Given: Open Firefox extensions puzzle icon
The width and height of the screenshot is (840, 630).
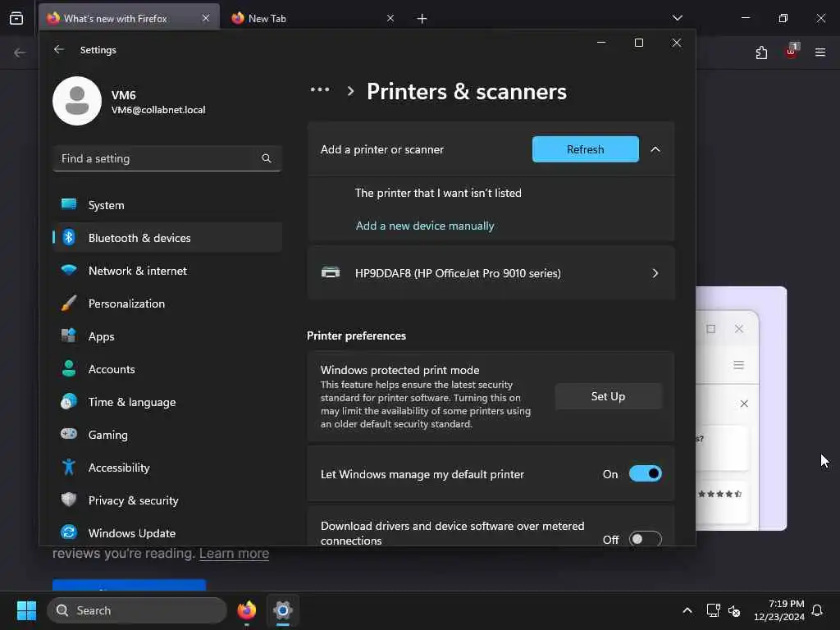Looking at the screenshot, I should [x=761, y=52].
